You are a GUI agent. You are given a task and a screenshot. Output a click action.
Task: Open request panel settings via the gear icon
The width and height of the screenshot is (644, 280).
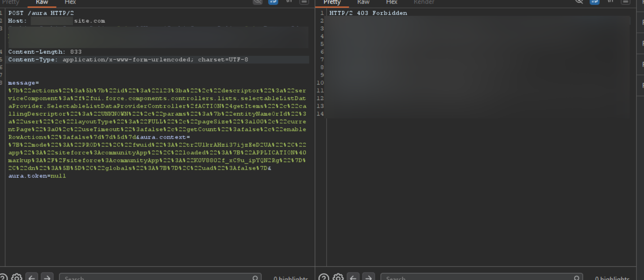pyautogui.click(x=16, y=277)
